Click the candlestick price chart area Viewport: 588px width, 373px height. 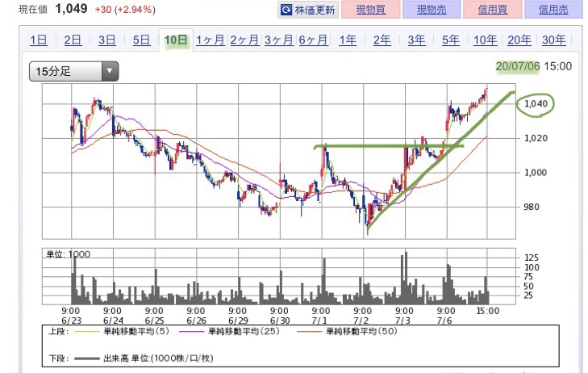pos(279,161)
